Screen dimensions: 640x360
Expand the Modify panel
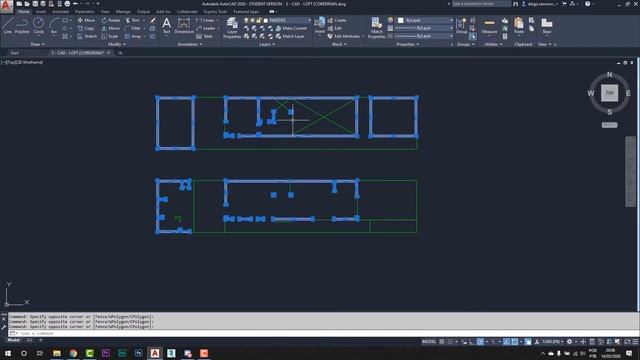tap(117, 44)
